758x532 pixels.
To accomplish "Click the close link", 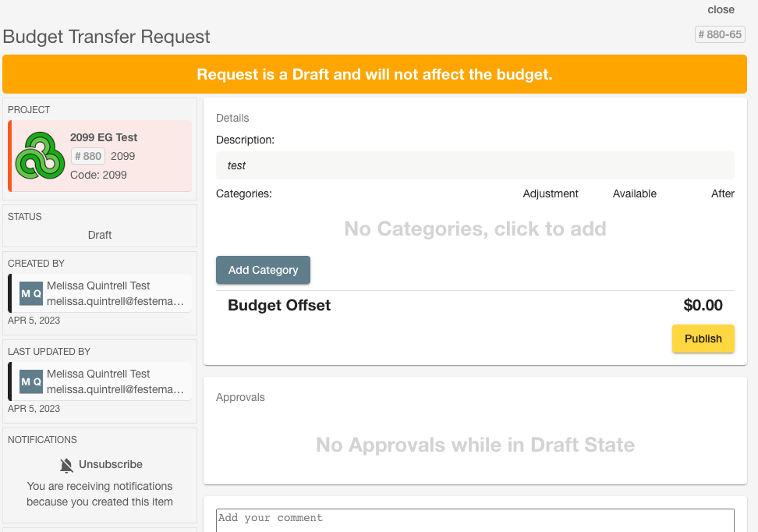I will 721,9.
